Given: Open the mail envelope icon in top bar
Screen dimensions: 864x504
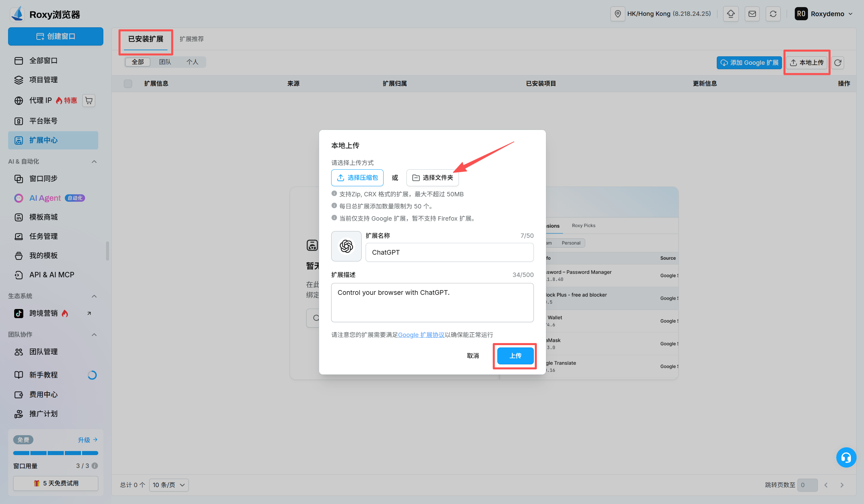Looking at the screenshot, I should point(752,14).
